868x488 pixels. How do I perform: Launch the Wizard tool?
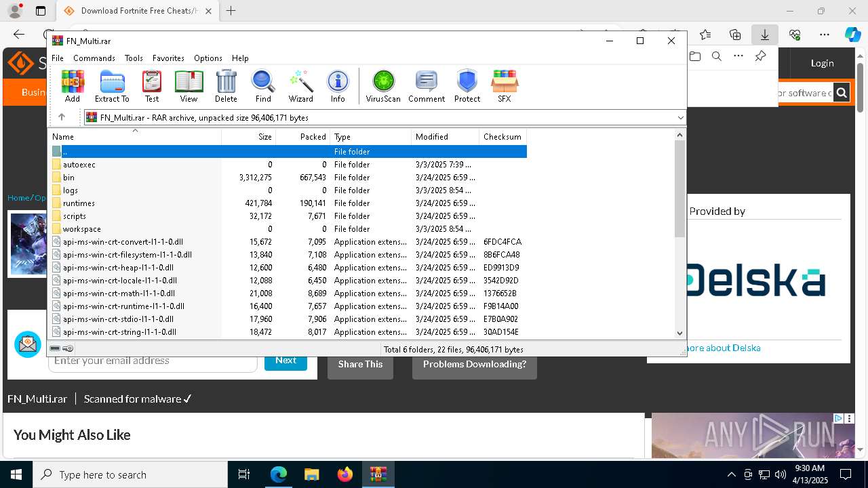point(300,86)
